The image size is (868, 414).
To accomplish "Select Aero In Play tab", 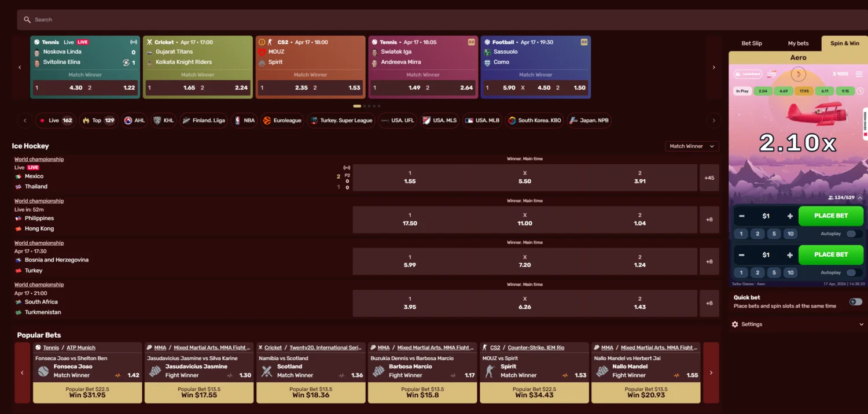I will pyautogui.click(x=742, y=91).
